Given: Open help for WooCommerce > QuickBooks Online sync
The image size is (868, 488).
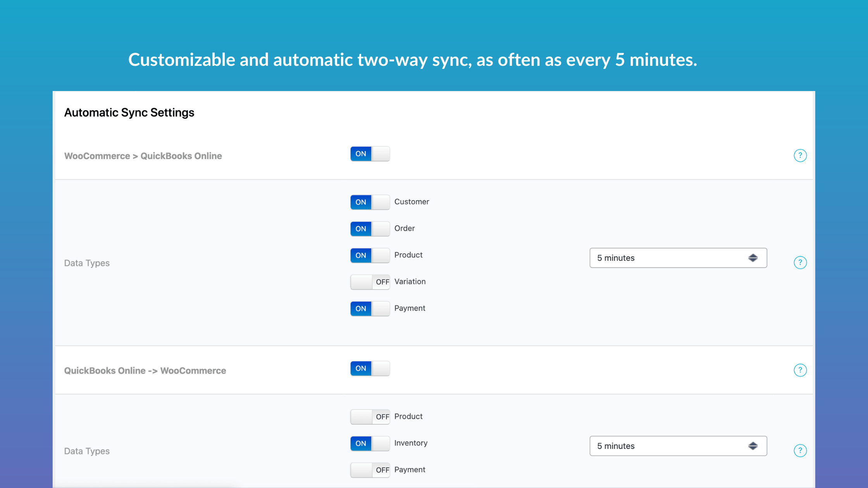Looking at the screenshot, I should tap(800, 155).
